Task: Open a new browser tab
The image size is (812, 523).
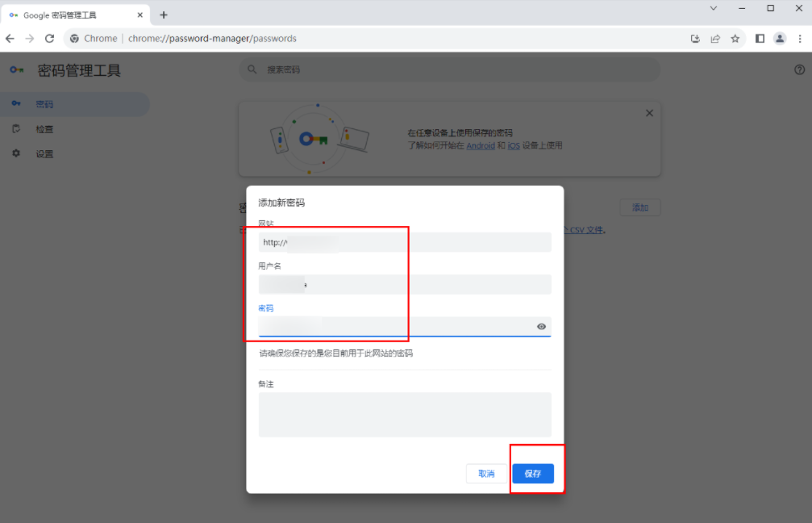Action: [x=164, y=15]
